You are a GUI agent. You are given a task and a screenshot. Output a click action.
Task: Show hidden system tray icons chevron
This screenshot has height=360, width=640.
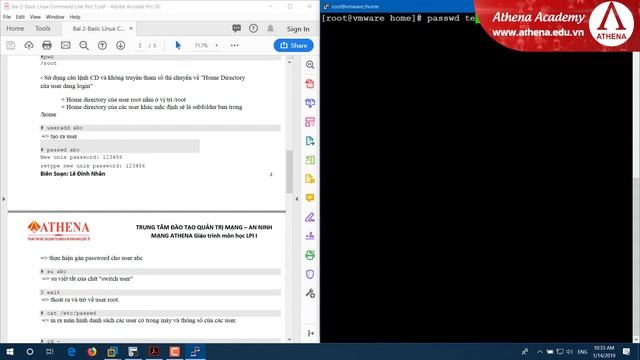pyautogui.click(x=540, y=351)
